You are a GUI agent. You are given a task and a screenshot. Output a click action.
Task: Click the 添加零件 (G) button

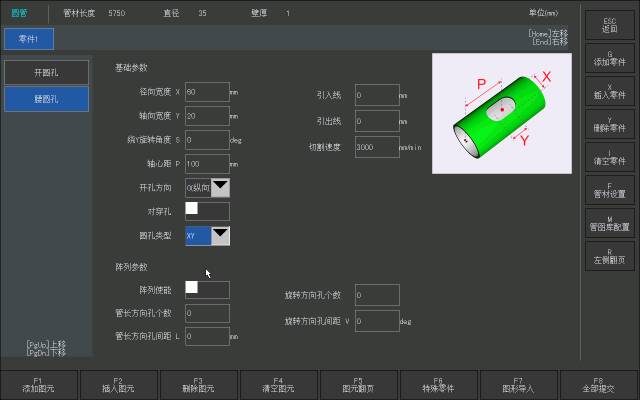tap(609, 58)
